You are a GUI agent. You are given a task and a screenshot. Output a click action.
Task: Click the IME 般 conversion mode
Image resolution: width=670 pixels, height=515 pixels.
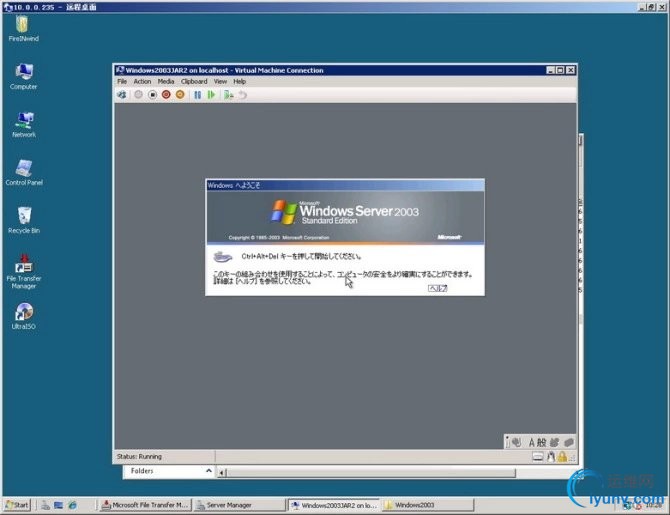[542, 443]
